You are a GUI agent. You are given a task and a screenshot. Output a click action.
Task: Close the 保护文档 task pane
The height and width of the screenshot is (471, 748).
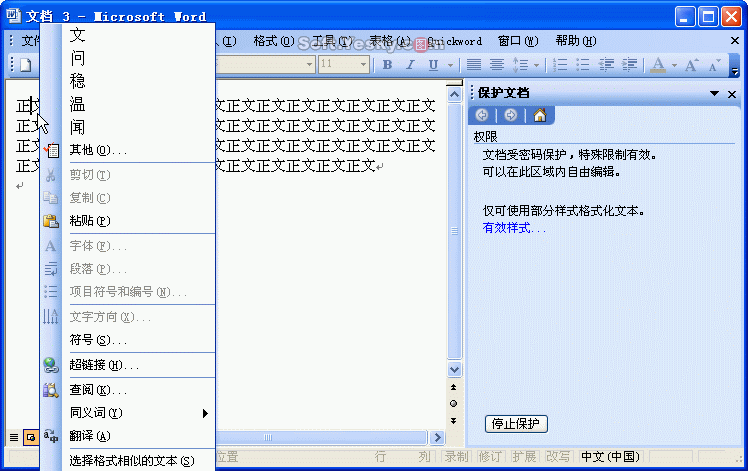point(733,93)
